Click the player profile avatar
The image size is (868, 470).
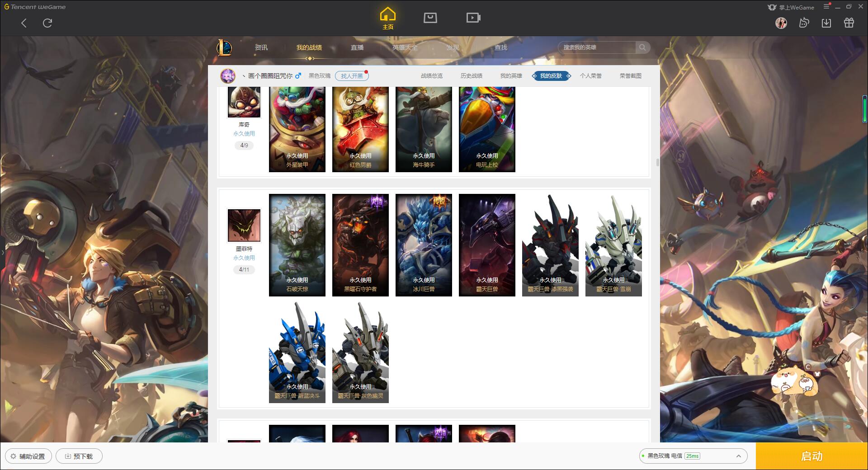(x=228, y=76)
